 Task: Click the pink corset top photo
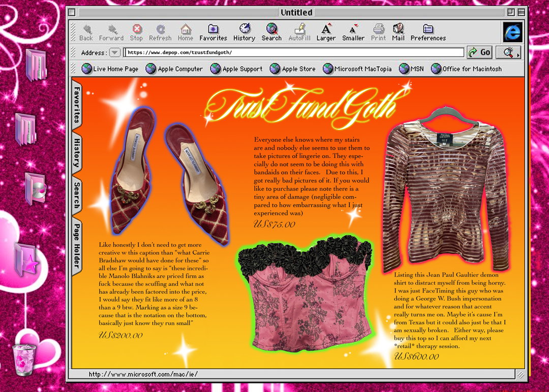point(304,293)
